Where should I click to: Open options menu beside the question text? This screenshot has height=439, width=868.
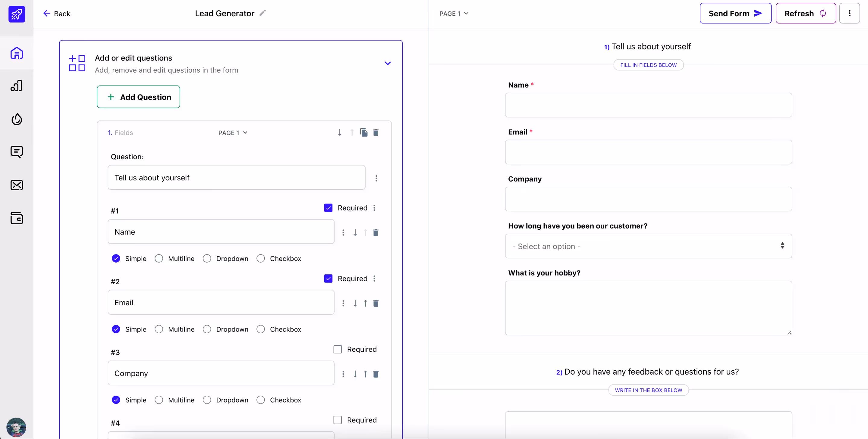coord(376,178)
